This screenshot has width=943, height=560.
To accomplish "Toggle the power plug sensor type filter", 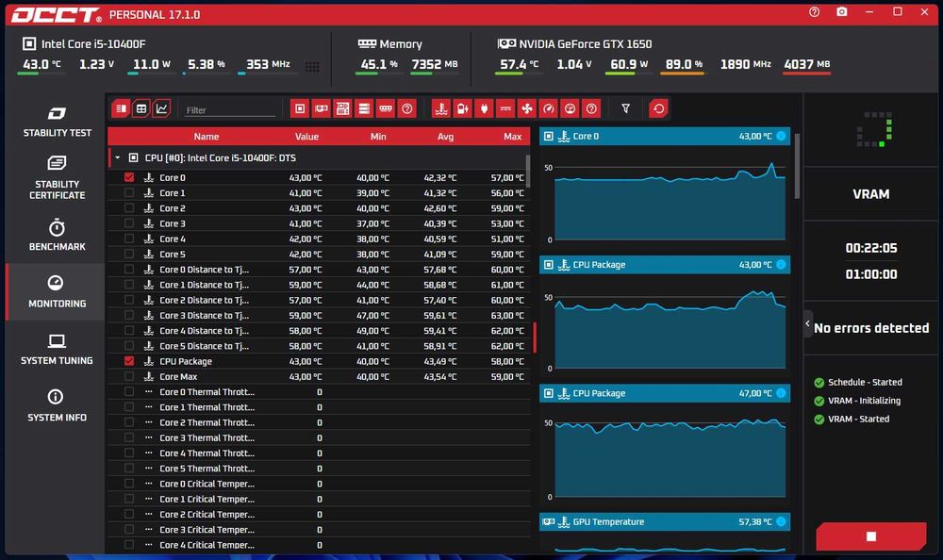I will (x=484, y=108).
